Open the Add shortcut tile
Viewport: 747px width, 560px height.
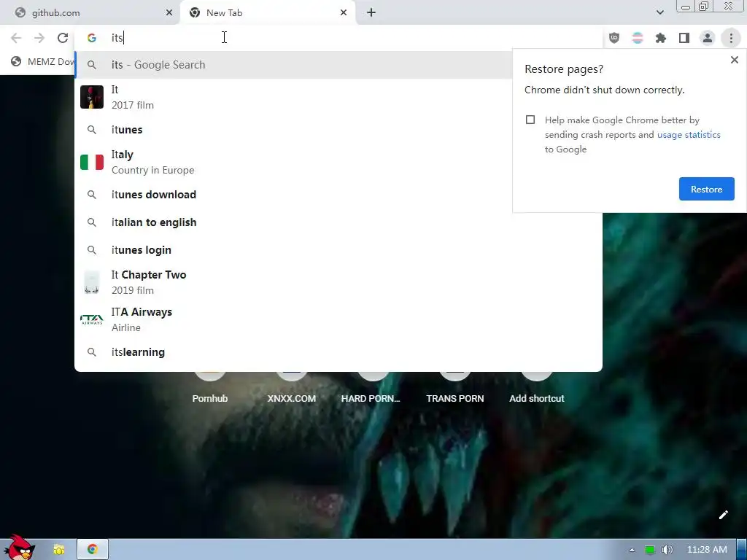click(536, 389)
